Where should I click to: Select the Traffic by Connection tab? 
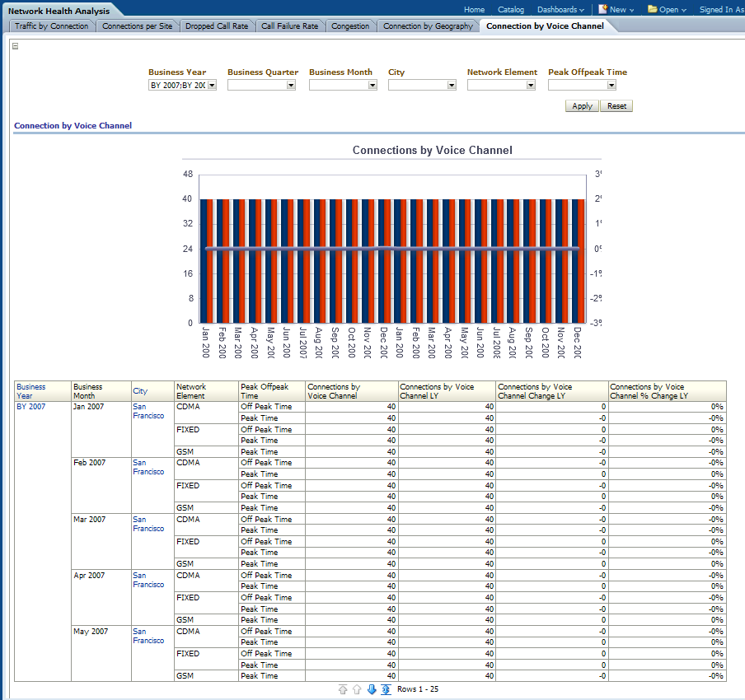click(x=51, y=26)
